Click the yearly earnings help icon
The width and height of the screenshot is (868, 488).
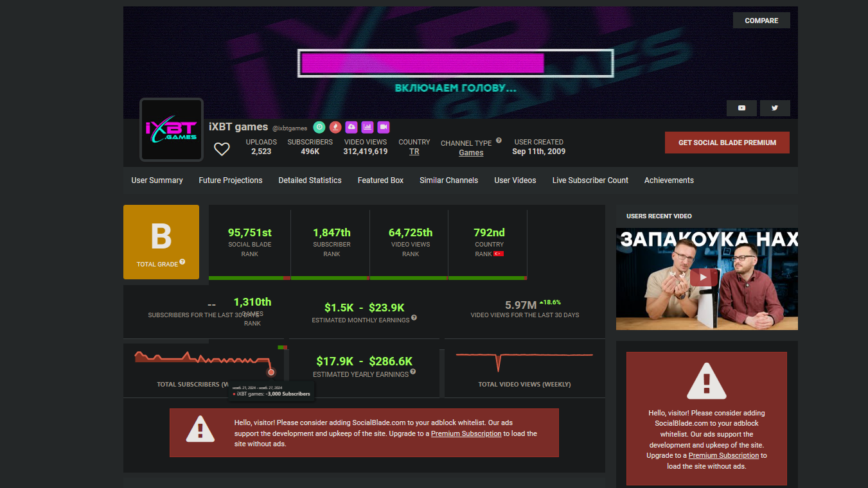click(x=413, y=372)
